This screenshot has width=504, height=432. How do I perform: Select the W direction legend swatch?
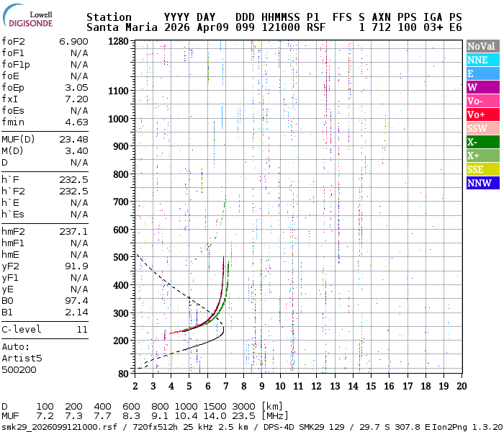483,87
